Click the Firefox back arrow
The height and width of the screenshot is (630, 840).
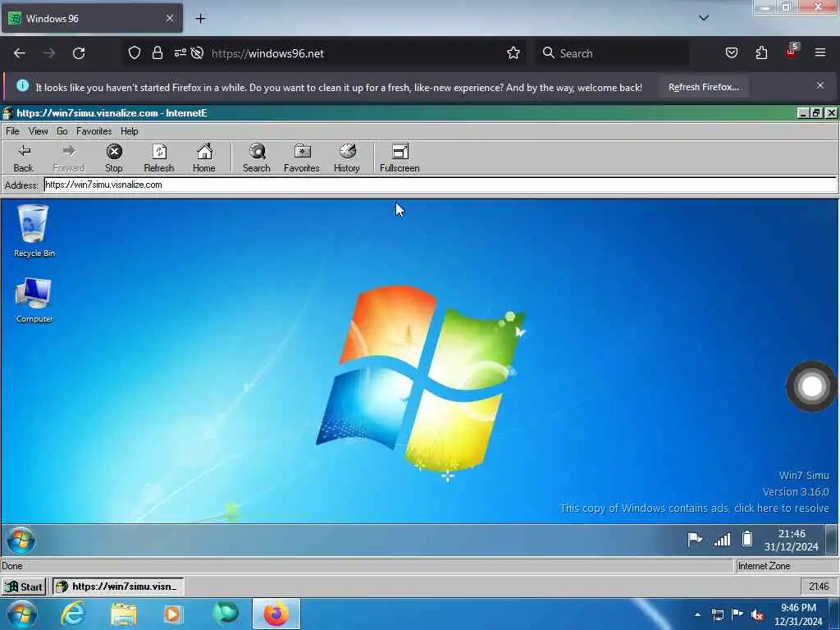20,53
